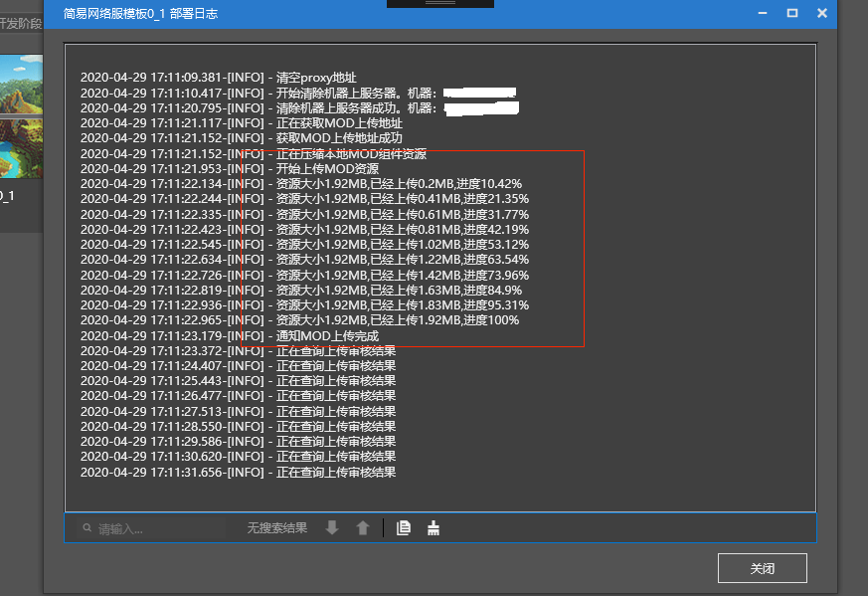The image size is (868, 596).
Task: Select the lower Minecraft map thumbnail
Action: click(x=21, y=148)
